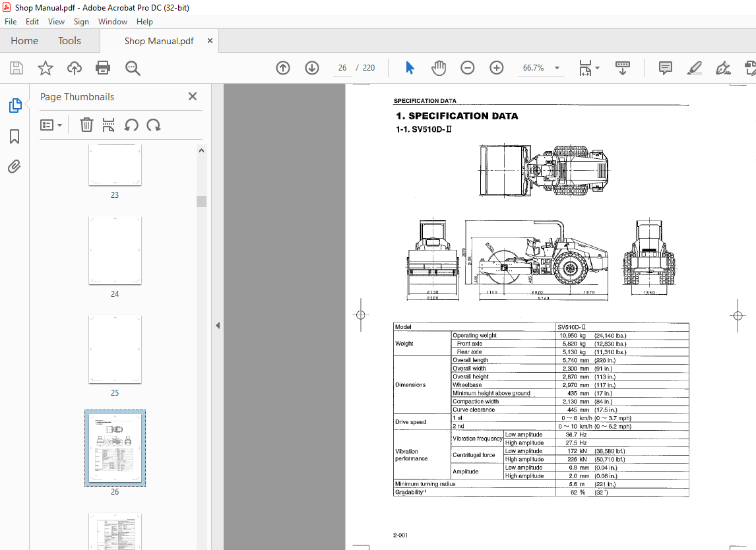The height and width of the screenshot is (550, 756).
Task: Open the File menu
Action: [11, 22]
